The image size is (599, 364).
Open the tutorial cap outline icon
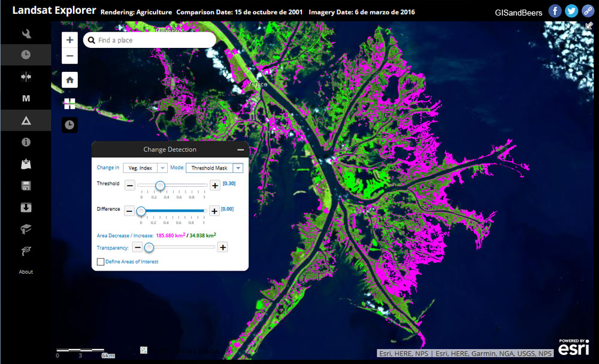(26, 251)
